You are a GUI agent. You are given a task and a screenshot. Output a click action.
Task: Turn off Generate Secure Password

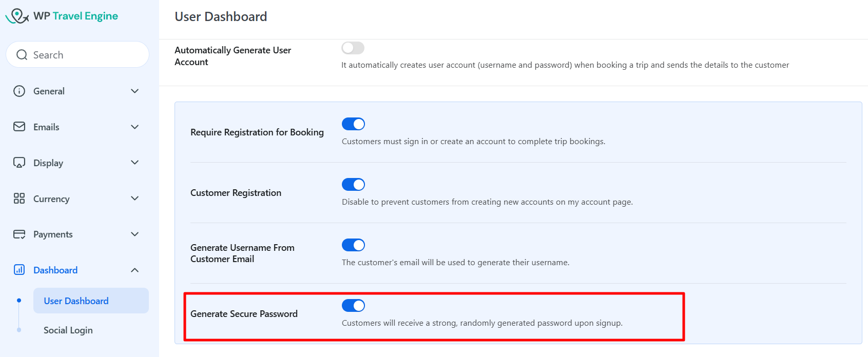(x=353, y=305)
